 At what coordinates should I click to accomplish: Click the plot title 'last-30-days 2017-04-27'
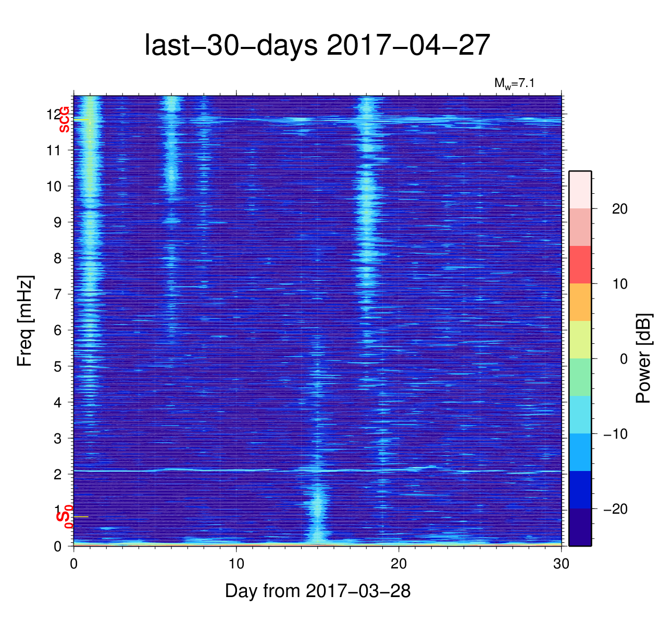317,46
